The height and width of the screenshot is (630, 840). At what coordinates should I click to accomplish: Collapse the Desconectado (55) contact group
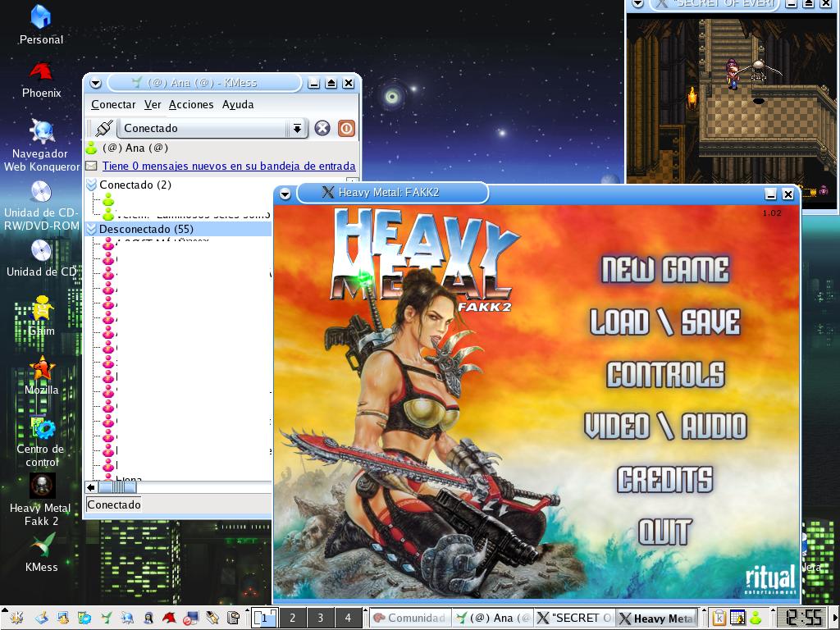[92, 230]
